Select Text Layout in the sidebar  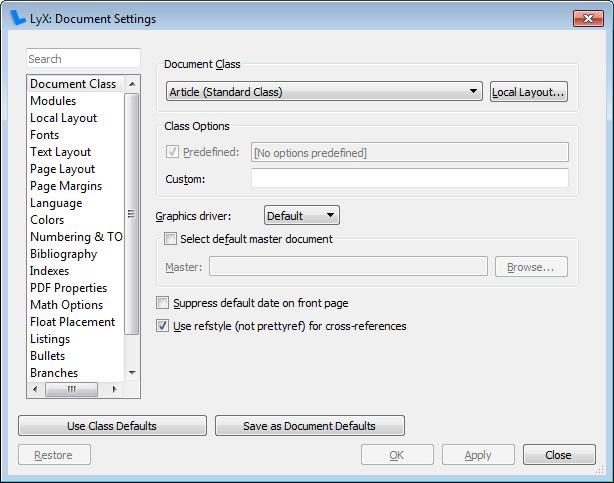(76, 152)
